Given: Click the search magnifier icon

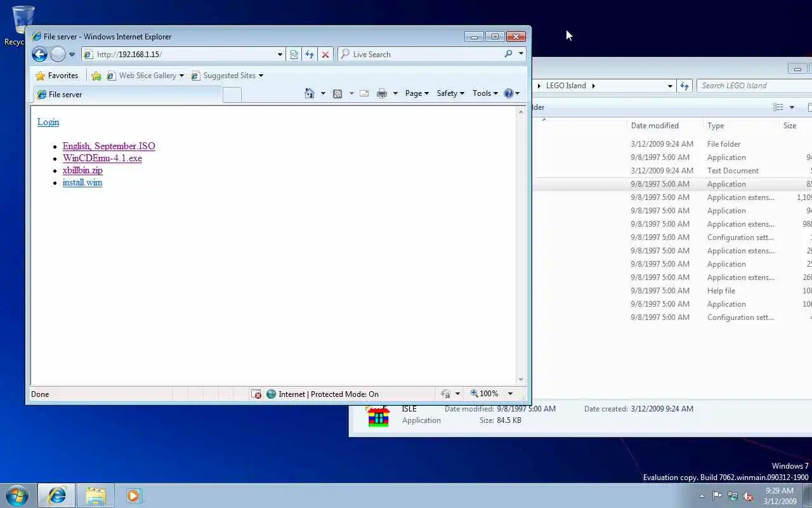Looking at the screenshot, I should [x=508, y=54].
